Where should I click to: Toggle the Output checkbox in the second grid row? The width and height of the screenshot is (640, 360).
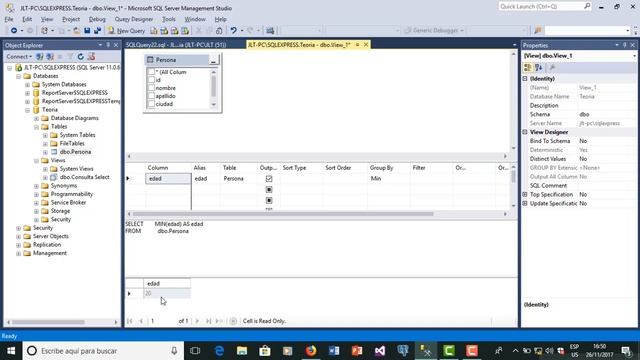[269, 190]
